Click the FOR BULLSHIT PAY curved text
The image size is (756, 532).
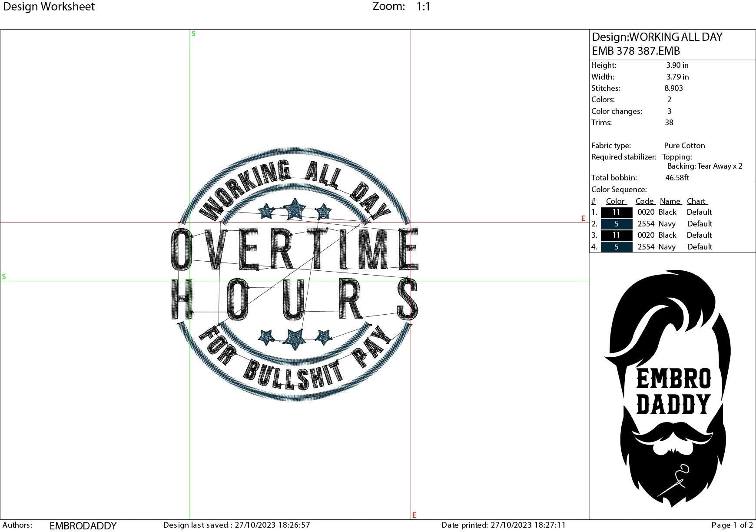(x=295, y=357)
